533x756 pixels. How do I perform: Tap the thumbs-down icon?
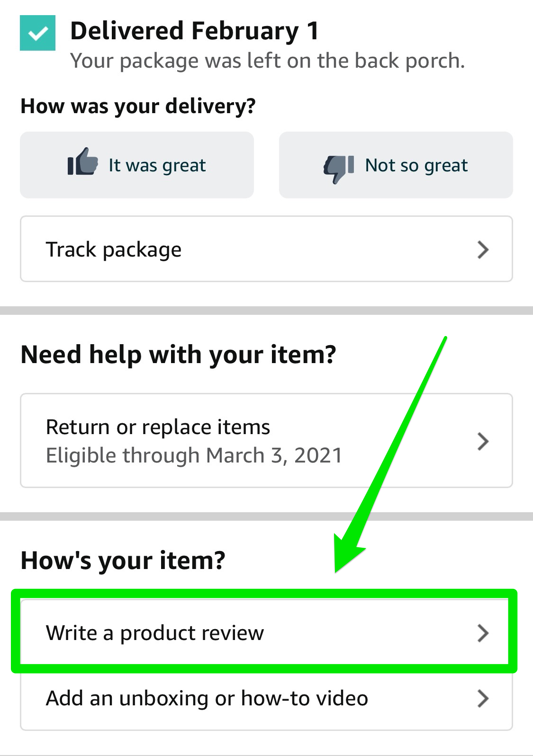339,169
